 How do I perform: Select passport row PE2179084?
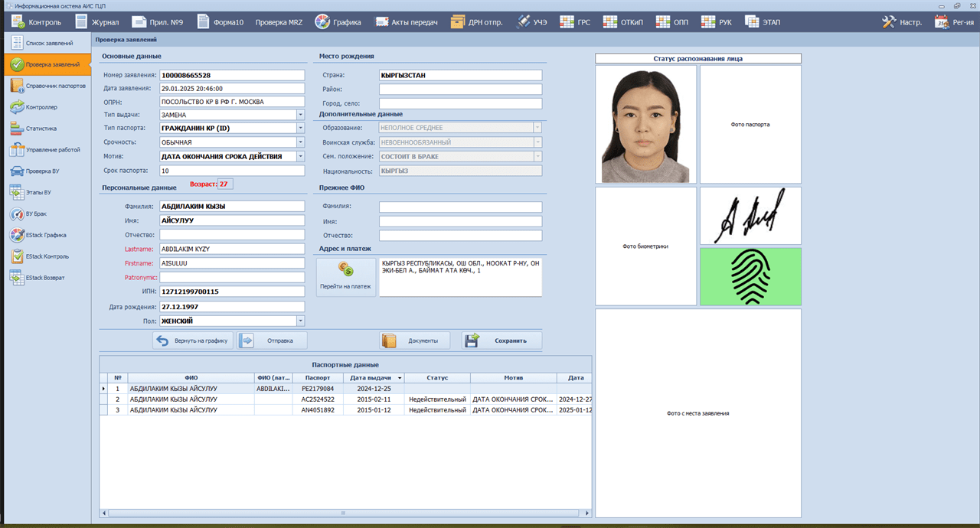(346, 389)
